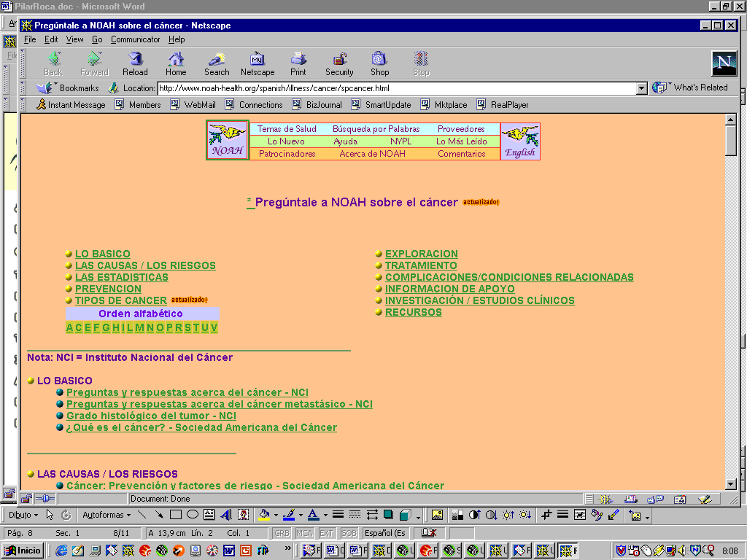Image resolution: width=747 pixels, height=560 pixels.
Task: Open the My Netscape toolbar icon
Action: click(258, 63)
